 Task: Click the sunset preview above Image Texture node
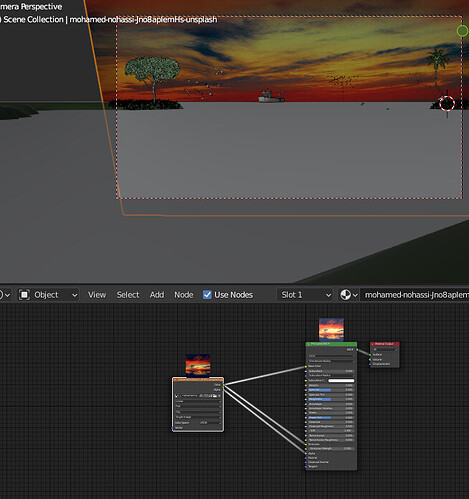(x=198, y=365)
